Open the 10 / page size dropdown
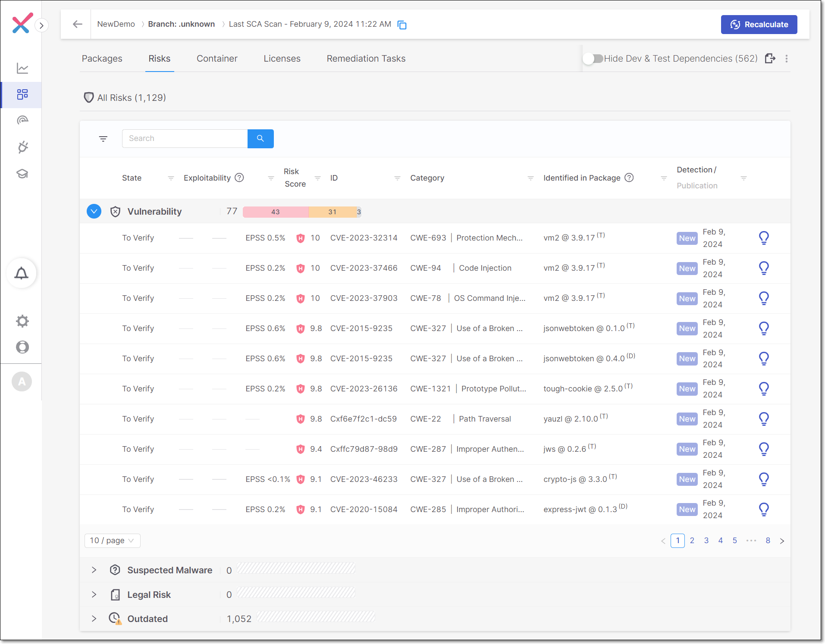The width and height of the screenshot is (825, 644). (113, 541)
